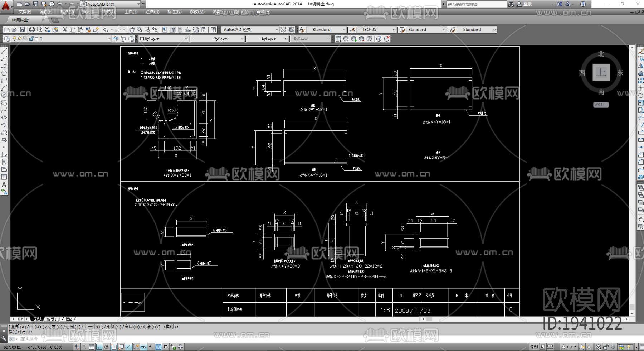The image size is (644, 351).
Task: Switch to the 布局1 layout tab
Action: point(51,319)
